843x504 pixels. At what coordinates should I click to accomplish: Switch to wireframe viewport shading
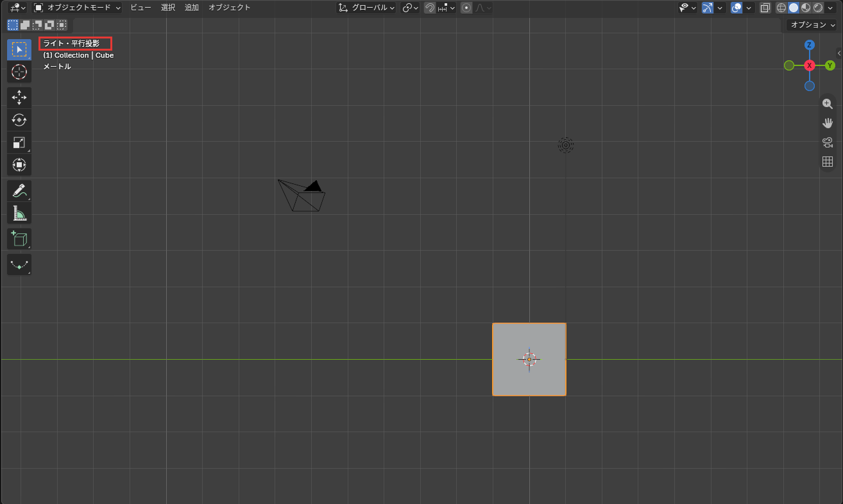781,8
